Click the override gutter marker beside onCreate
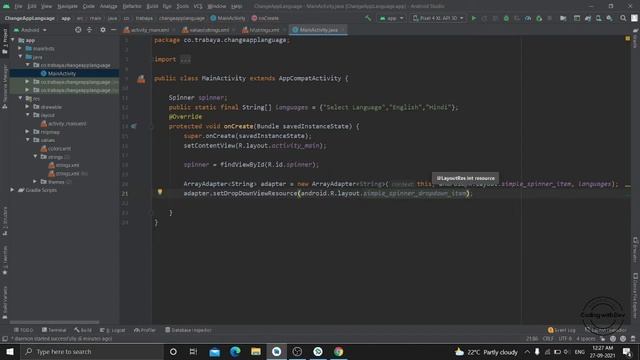640x360 pixels. (x=133, y=126)
